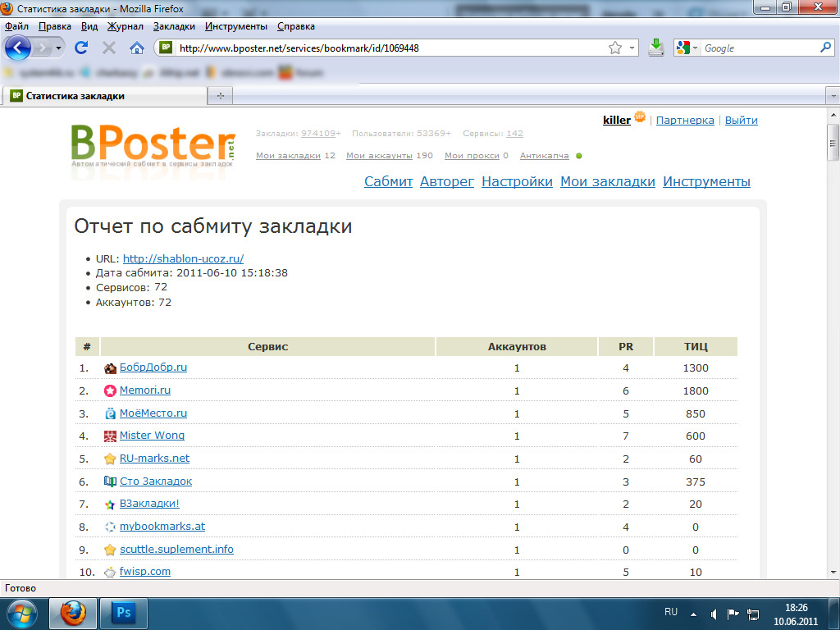Open the Партнерка link
Viewport: 840px width, 630px height.
pyautogui.click(x=685, y=120)
